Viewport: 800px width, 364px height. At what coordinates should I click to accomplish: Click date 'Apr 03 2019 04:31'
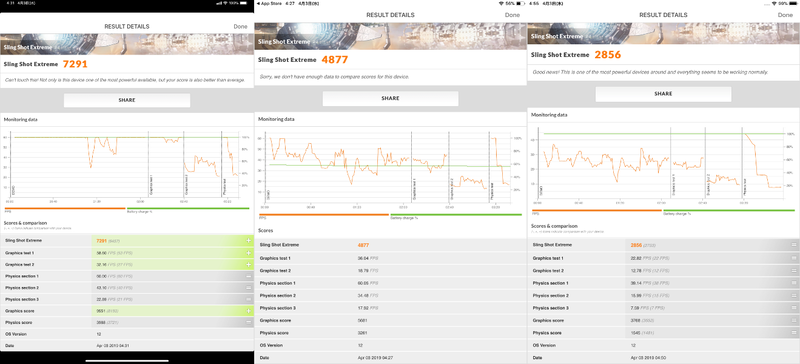112,346
